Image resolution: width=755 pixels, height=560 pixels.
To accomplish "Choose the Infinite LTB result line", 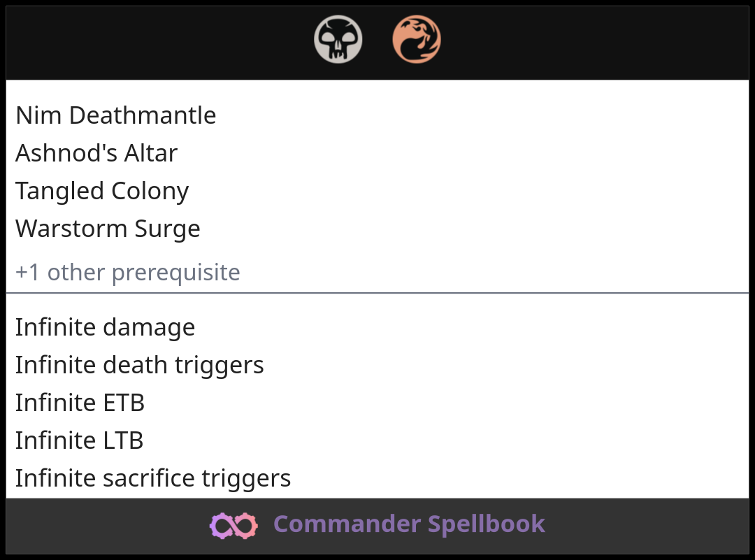I will pyautogui.click(x=80, y=440).
